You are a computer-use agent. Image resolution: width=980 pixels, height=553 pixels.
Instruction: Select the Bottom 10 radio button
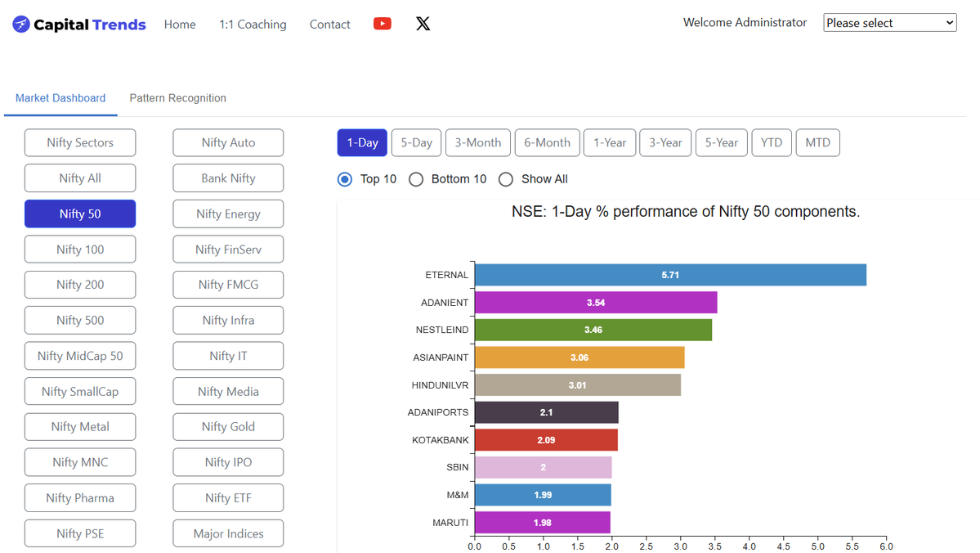tap(416, 179)
